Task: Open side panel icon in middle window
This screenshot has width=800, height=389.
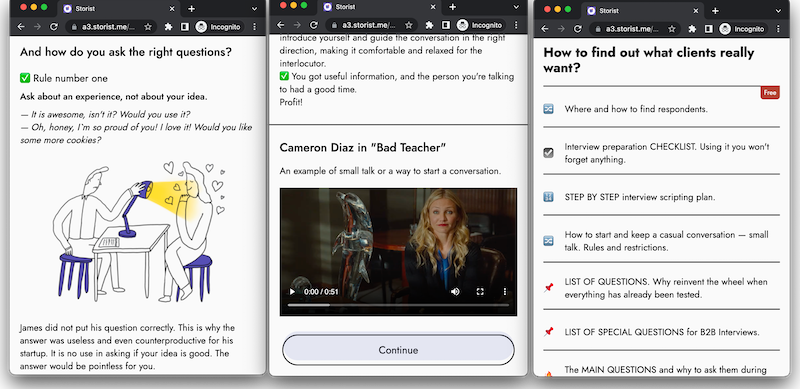Action: tap(445, 25)
